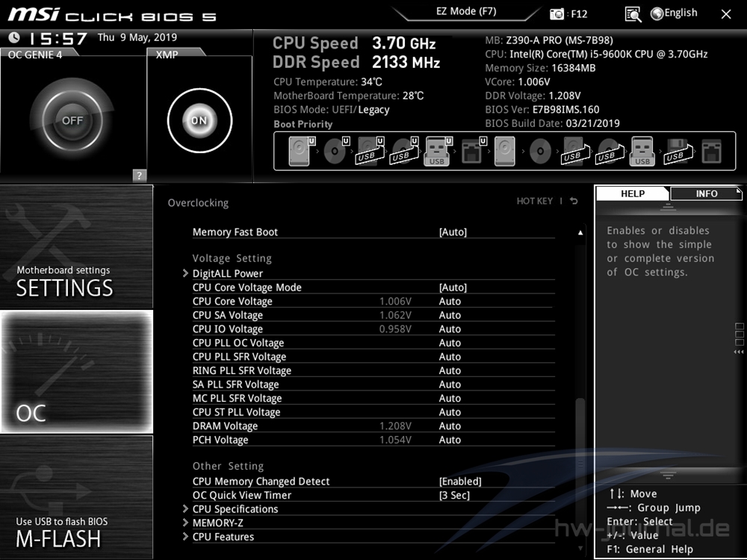
Task: Select the legacy USB CD/DVD boot icon
Action: [x=610, y=152]
